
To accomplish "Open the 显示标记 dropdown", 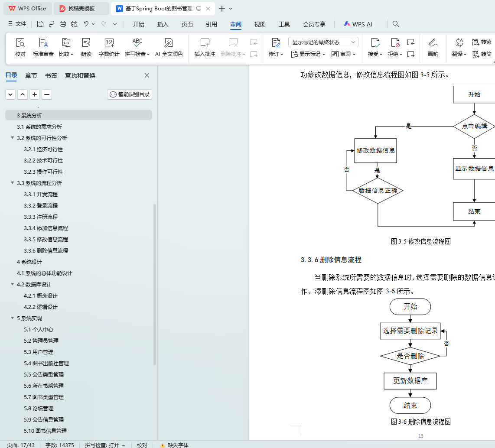I will click(308, 54).
